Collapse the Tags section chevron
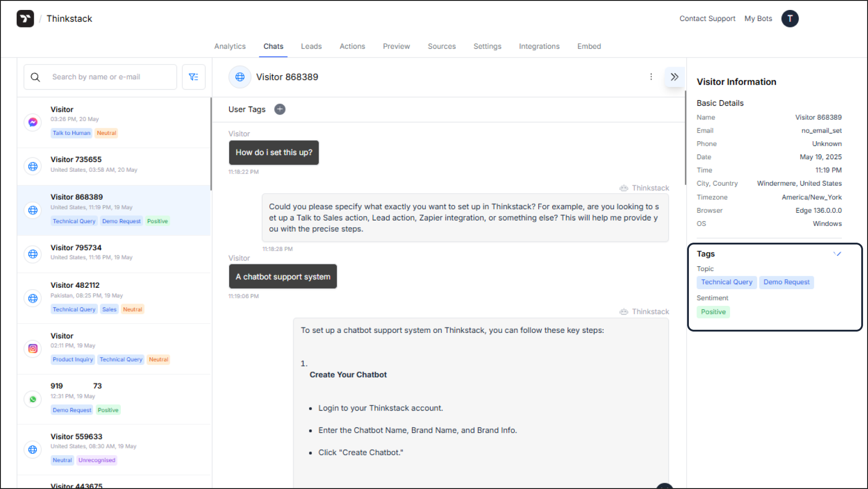 coord(837,254)
